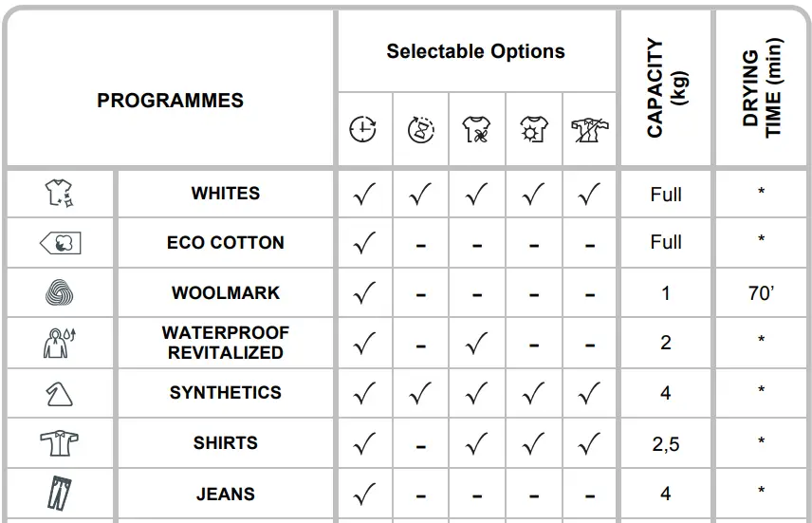Click the crossed-out creased shirt option icon
812x523 pixels.
coord(589,129)
